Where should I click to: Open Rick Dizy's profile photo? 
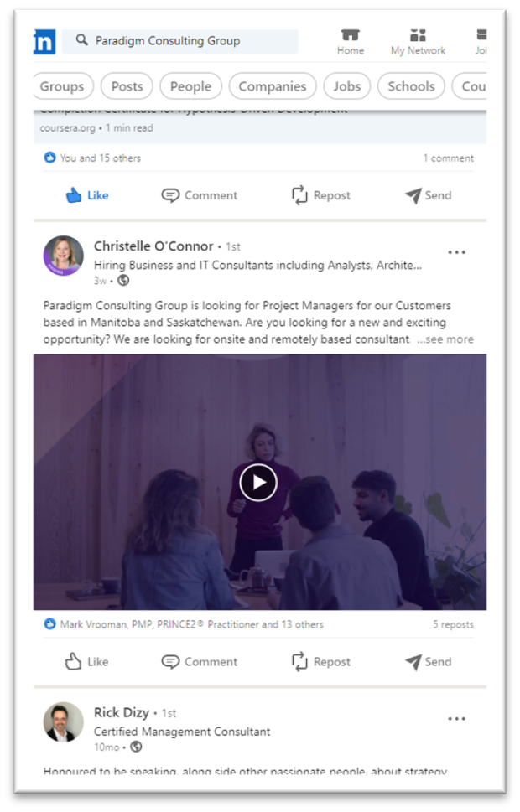(63, 721)
